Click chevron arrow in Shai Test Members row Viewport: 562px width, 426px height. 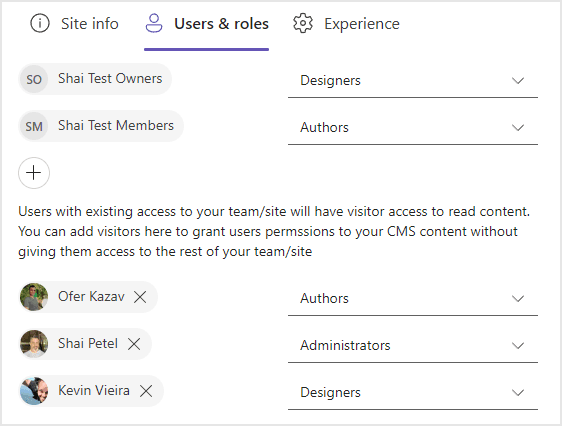[518, 128]
